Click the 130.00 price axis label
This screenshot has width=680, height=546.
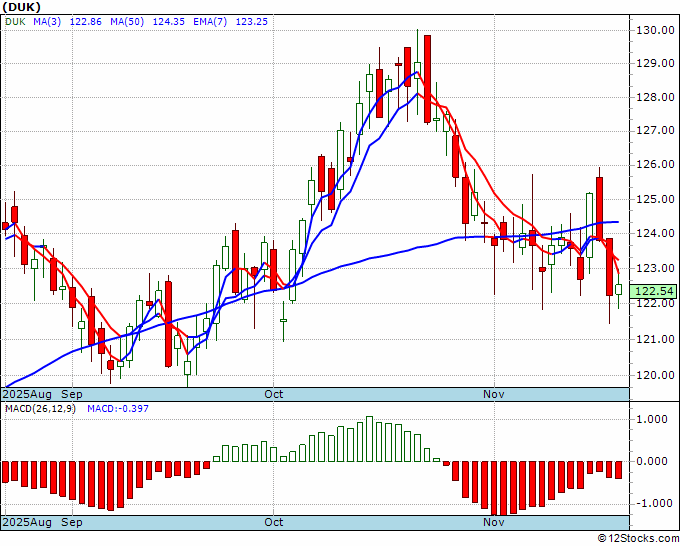pyautogui.click(x=655, y=30)
